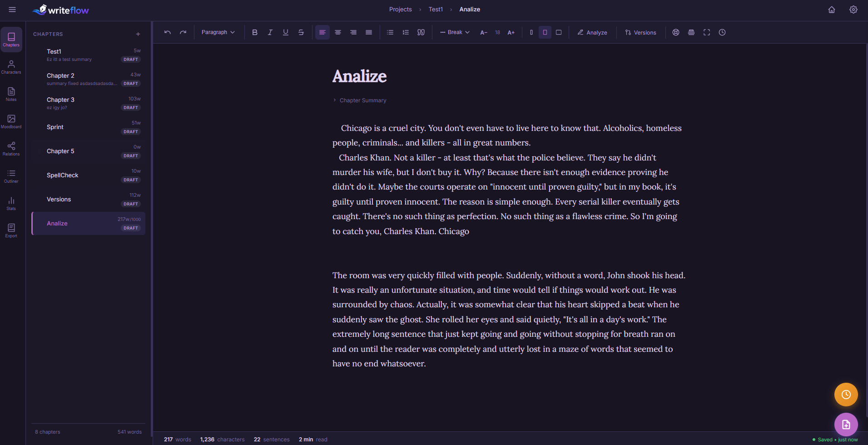Viewport: 868px width, 445px height.
Task: Click the 22 sentences counter
Action: coord(272,440)
